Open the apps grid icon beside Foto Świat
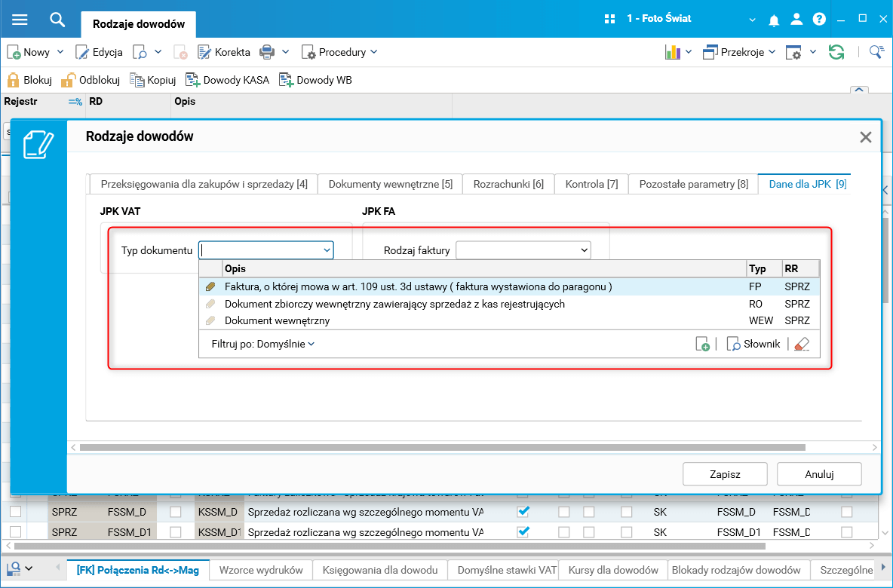893x588 pixels. pos(609,19)
